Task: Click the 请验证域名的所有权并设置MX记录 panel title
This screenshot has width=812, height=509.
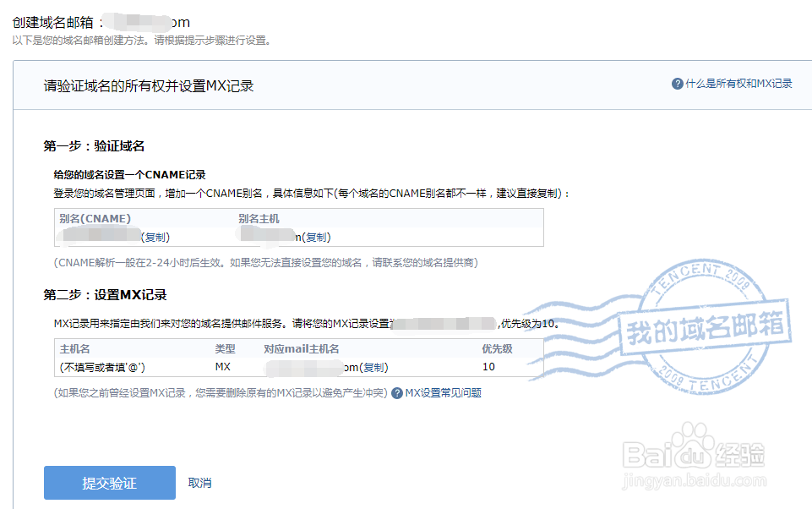Action: tap(149, 86)
